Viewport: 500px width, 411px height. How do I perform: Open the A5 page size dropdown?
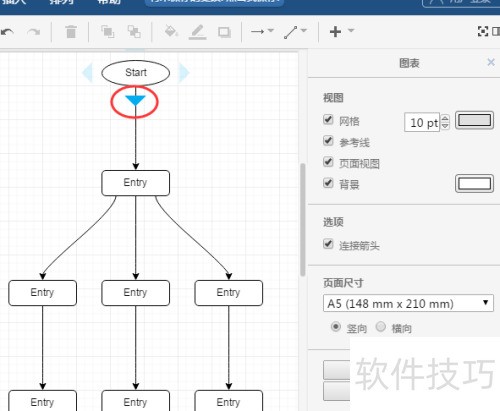coord(408,303)
